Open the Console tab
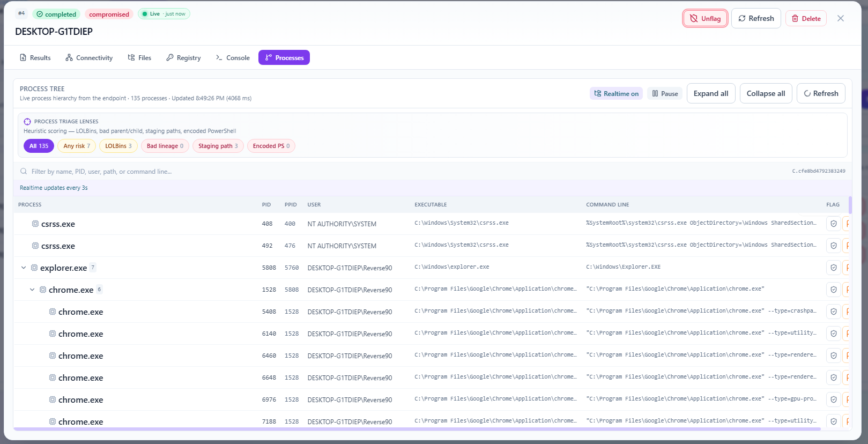Screen dimensions: 868x444 point(233,57)
